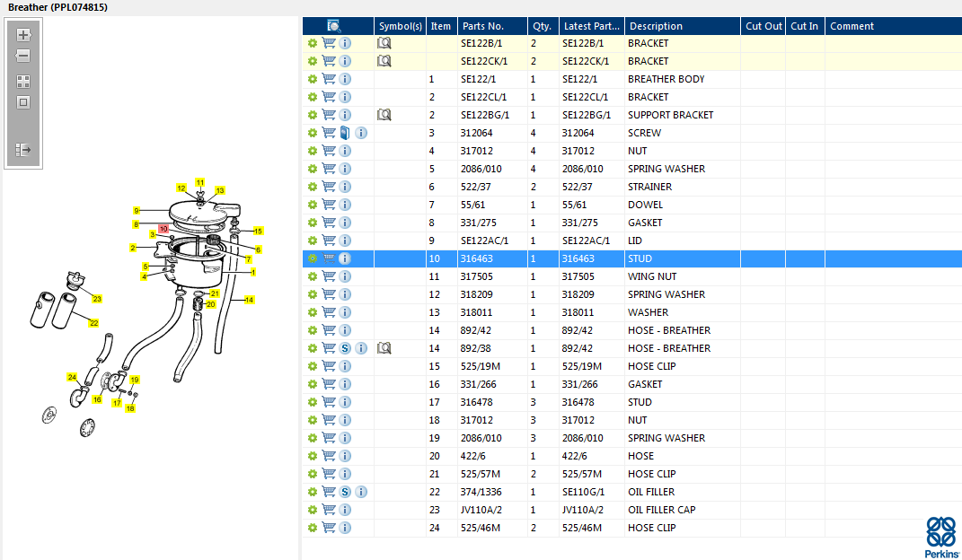962x560 pixels.
Task: Add 317012 NUT item 4 to cart
Action: tap(329, 151)
